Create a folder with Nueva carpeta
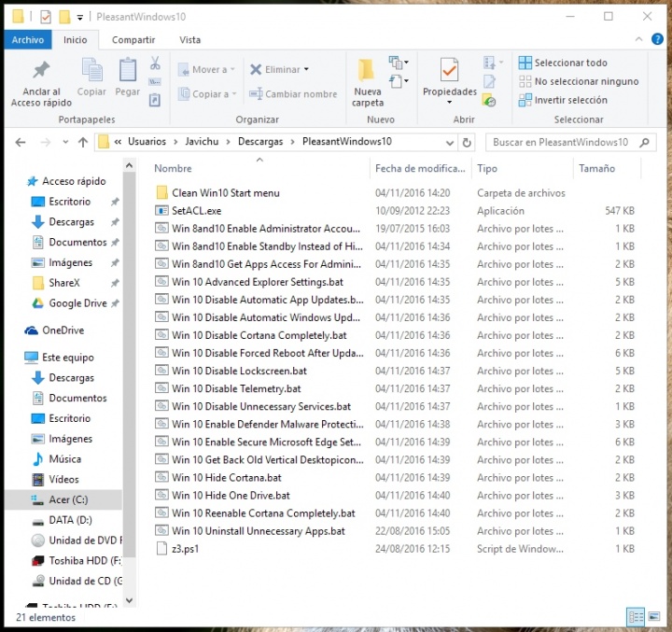This screenshot has height=632, width=672. click(368, 82)
